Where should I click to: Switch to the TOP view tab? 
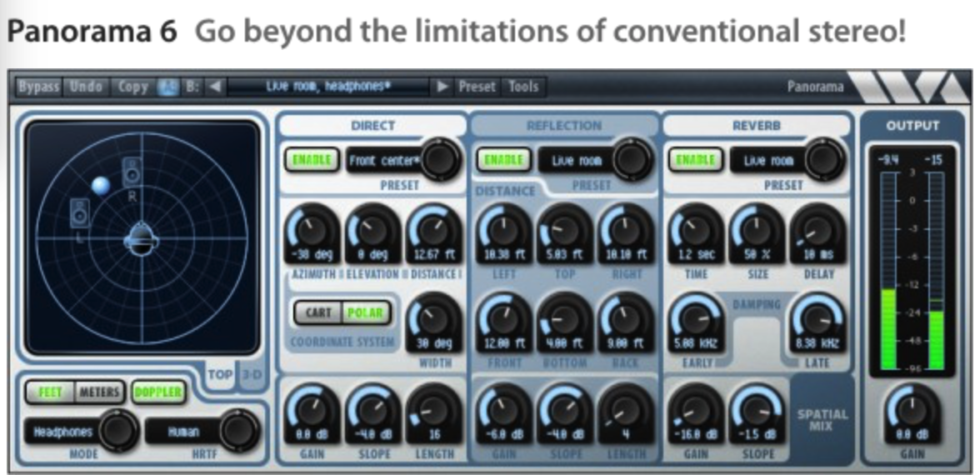coord(219,374)
